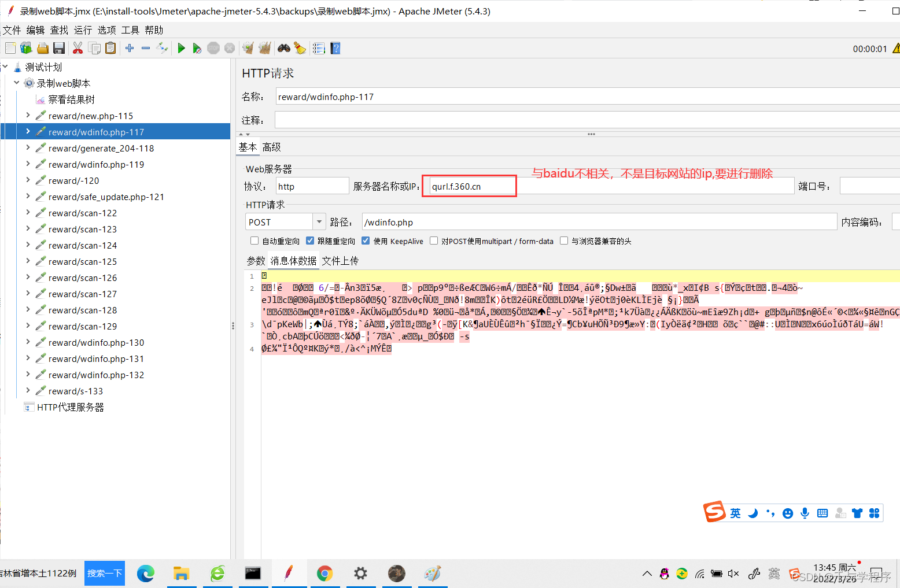Open Help with question mark icon
Image resolution: width=900 pixels, height=588 pixels.
335,48
